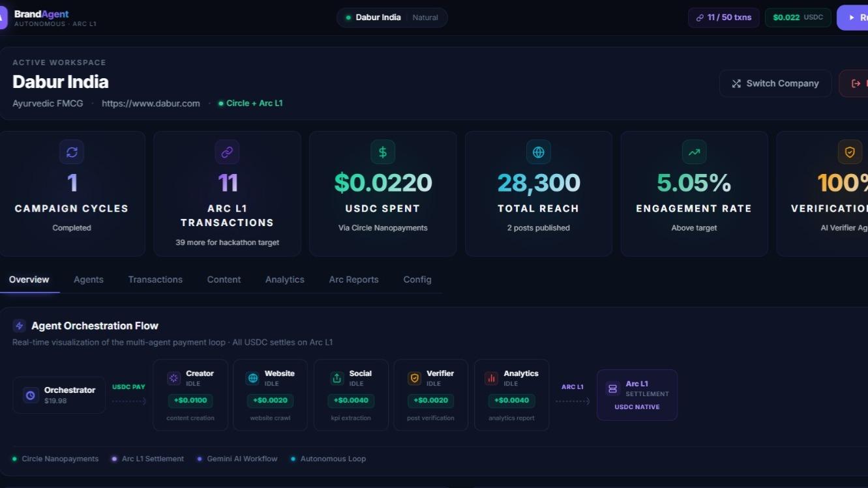Click the Orchestrator $19.98 balance

coord(55,401)
